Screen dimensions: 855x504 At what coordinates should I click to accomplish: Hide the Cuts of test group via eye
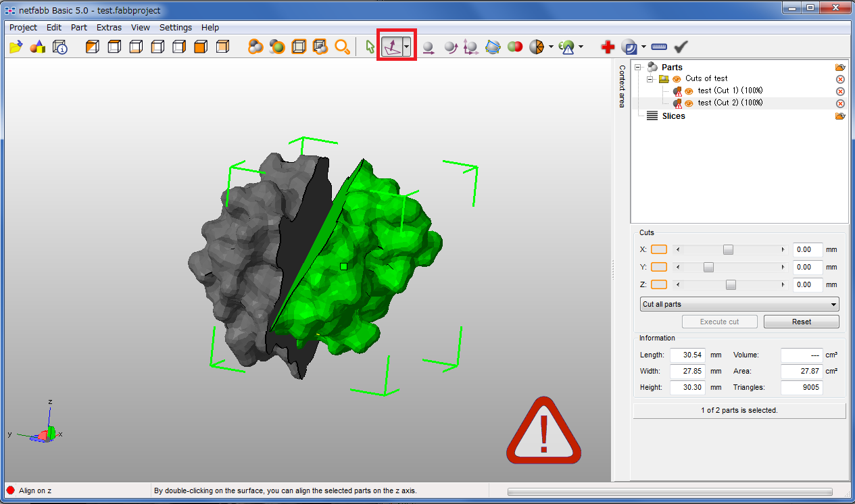pyautogui.click(x=677, y=79)
